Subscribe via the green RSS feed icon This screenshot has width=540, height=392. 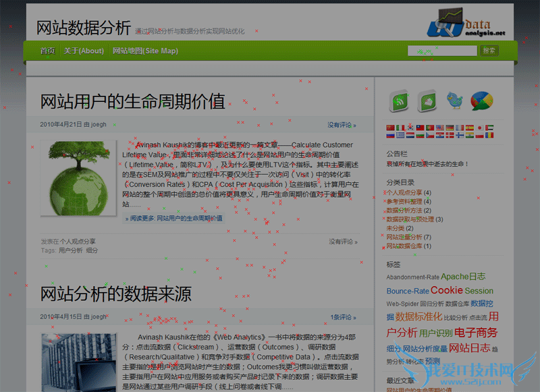point(399,100)
